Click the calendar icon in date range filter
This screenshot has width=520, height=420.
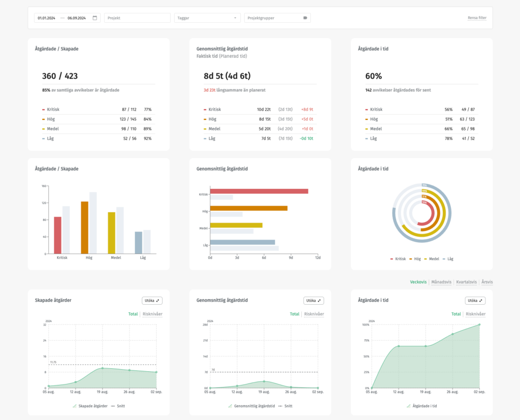94,18
